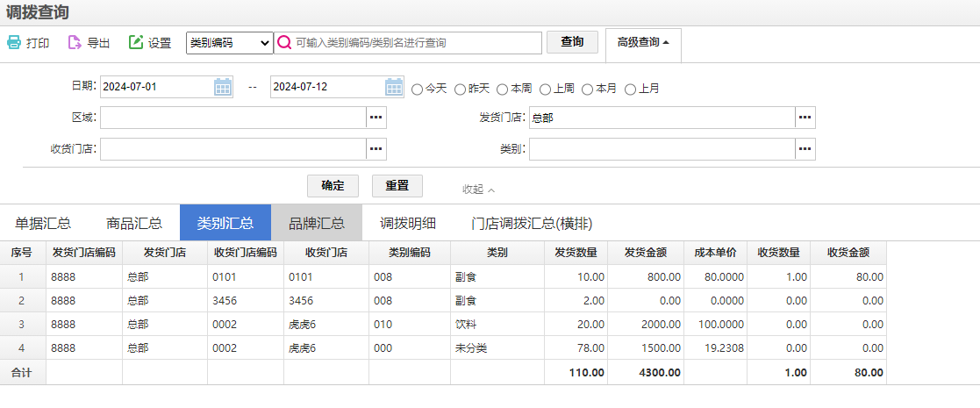Select the 上周 radio button
Viewport: 980px width, 408px height.
(x=545, y=89)
